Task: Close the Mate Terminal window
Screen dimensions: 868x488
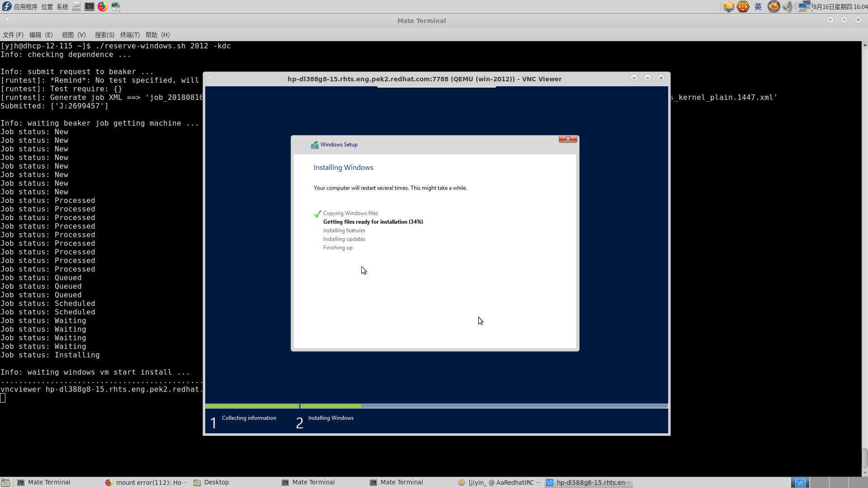Action: [858, 19]
